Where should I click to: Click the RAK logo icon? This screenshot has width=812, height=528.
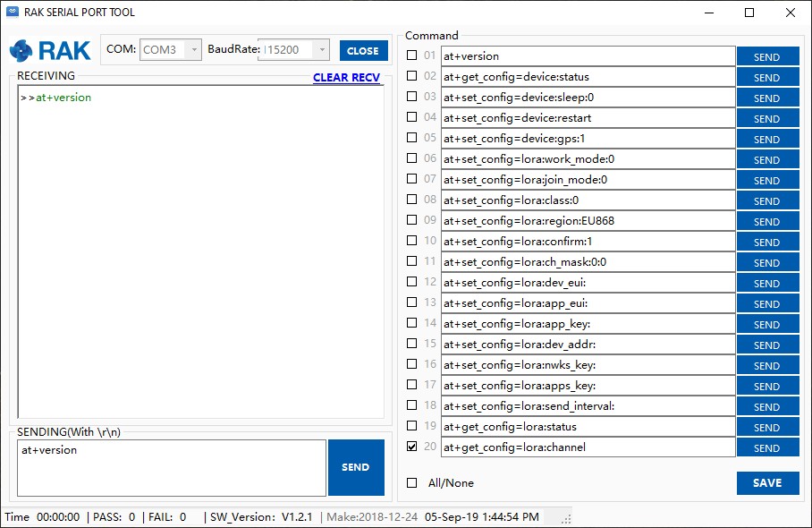point(22,51)
